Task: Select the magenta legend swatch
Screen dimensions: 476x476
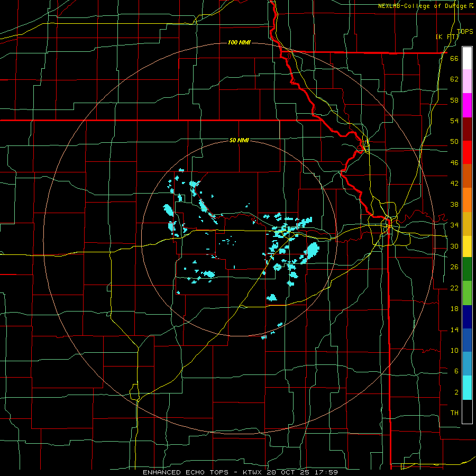Action: pos(467,105)
